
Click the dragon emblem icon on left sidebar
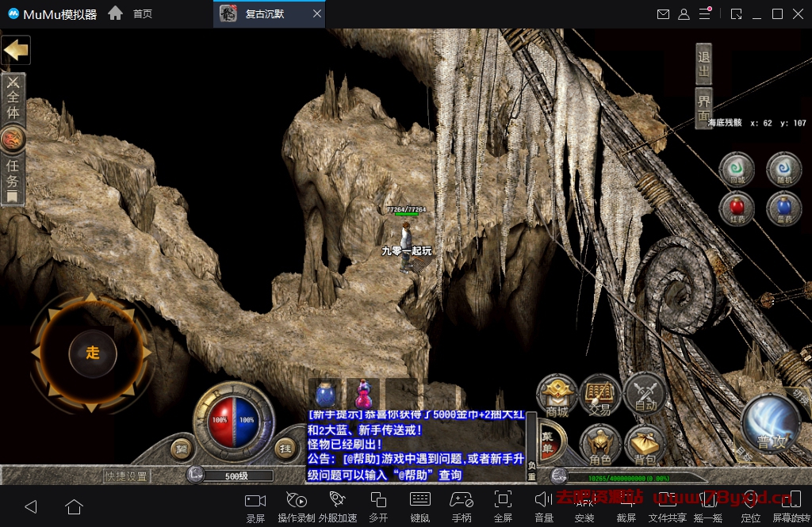13,139
